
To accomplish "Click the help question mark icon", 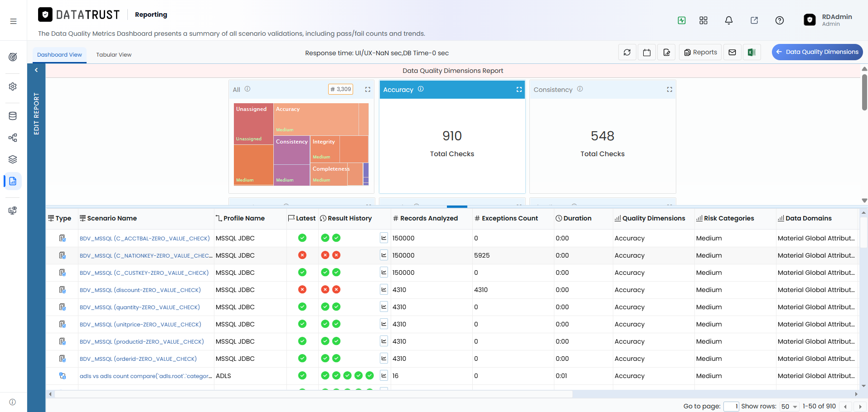I will (780, 20).
